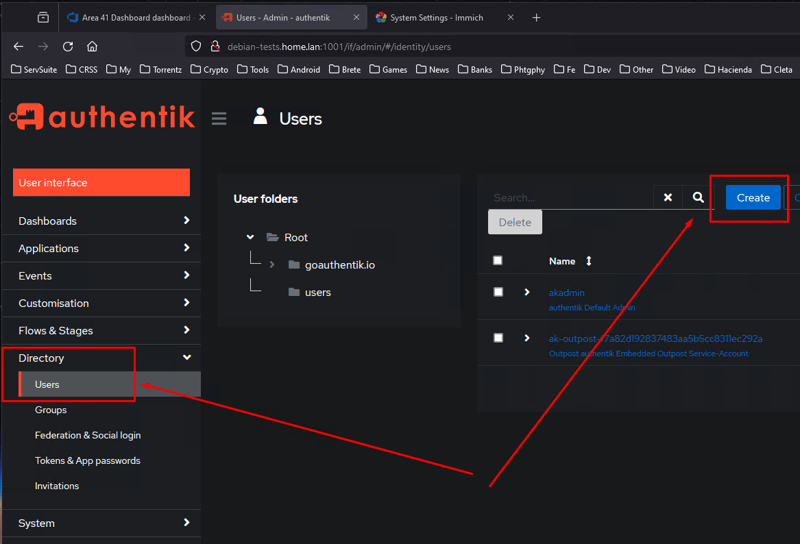Open the Video bookmark folder

[x=679, y=69]
